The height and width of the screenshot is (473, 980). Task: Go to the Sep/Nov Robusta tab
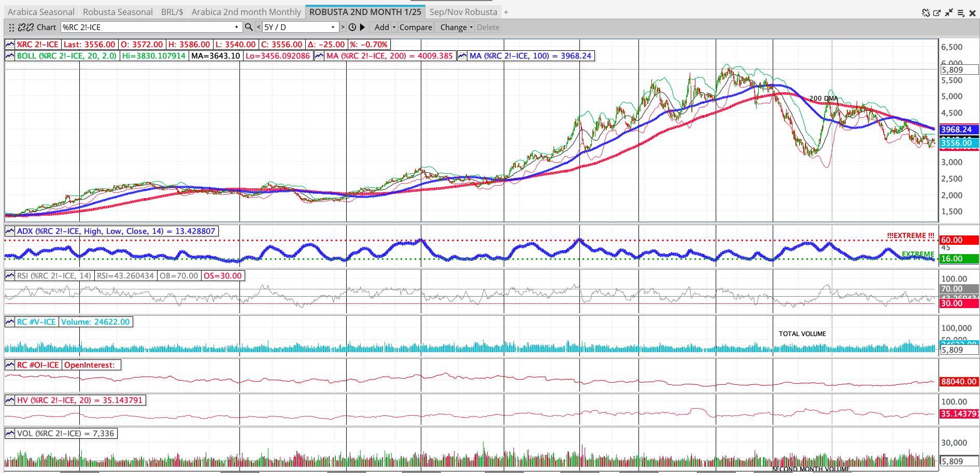[463, 12]
